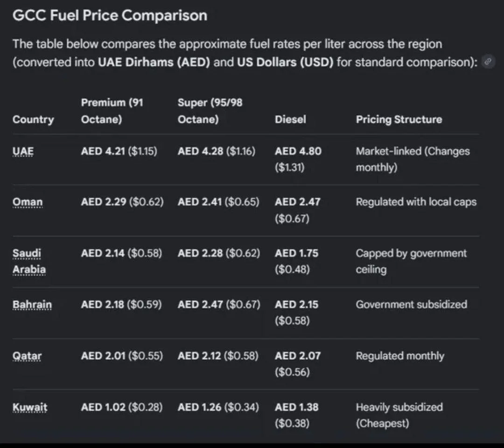The width and height of the screenshot is (504, 448).
Task: Click Saudi Arabia's diesel price AED 1.75
Action: pyautogui.click(x=296, y=253)
